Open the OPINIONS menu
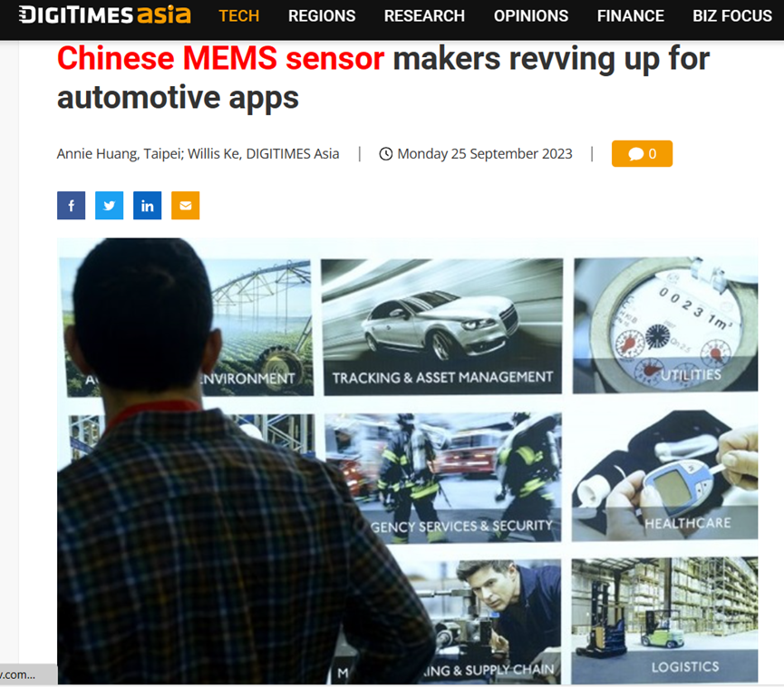784x687 pixels. pyautogui.click(x=531, y=16)
